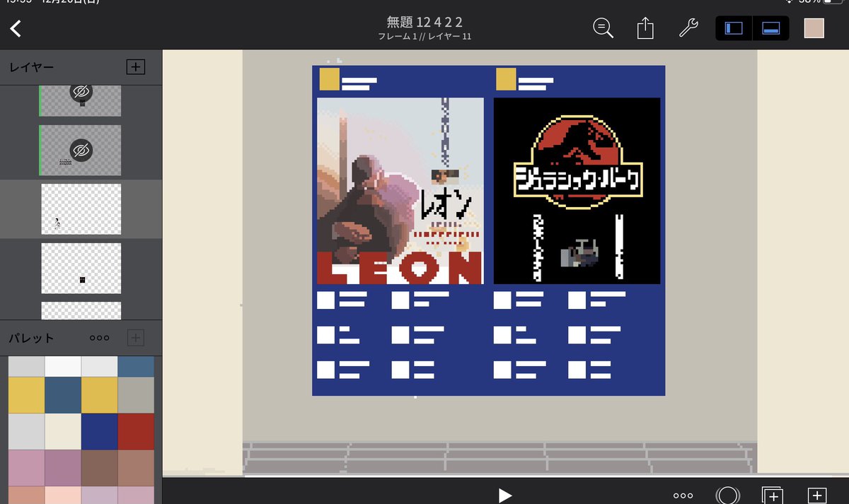Open frame options dots in bottom bar

[683, 496]
